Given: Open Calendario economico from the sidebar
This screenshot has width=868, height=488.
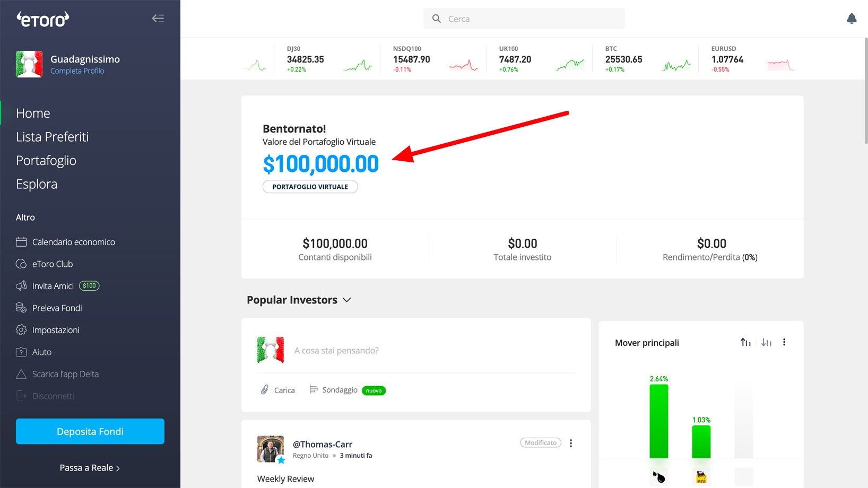Looking at the screenshot, I should pyautogui.click(x=73, y=242).
